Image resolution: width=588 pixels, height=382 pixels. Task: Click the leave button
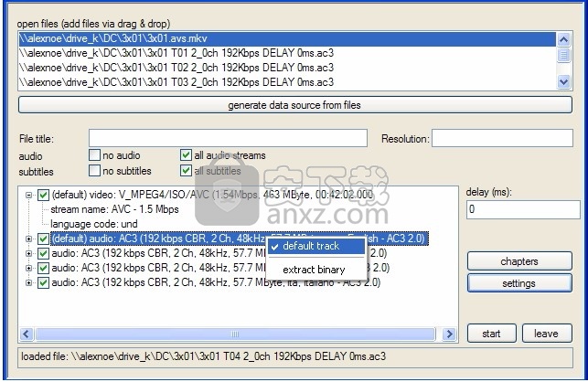coord(547,334)
